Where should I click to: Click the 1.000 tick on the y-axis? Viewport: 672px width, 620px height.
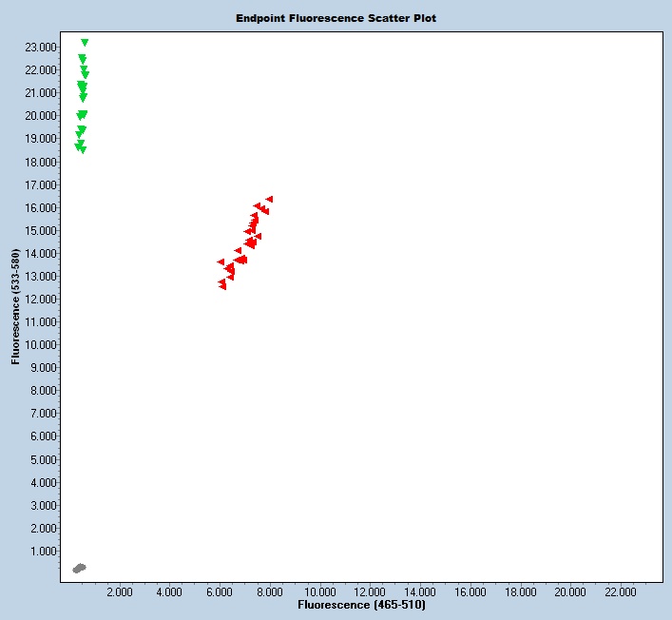[x=43, y=552]
